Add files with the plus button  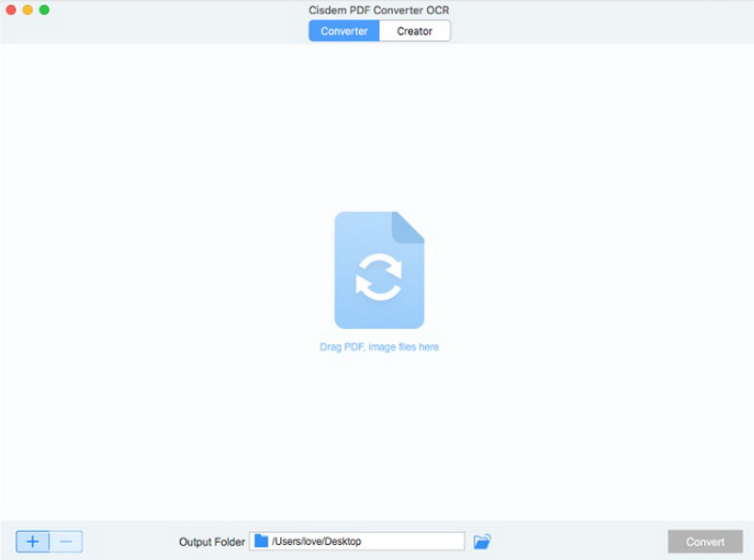(x=33, y=541)
